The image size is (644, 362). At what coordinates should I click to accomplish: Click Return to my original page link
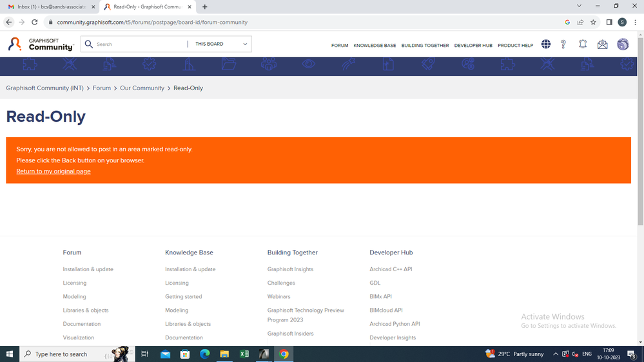click(x=54, y=171)
